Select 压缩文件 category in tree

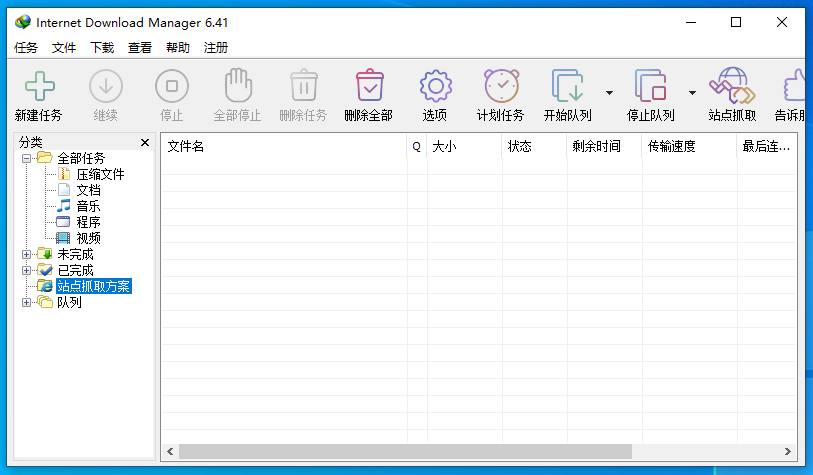click(x=100, y=174)
